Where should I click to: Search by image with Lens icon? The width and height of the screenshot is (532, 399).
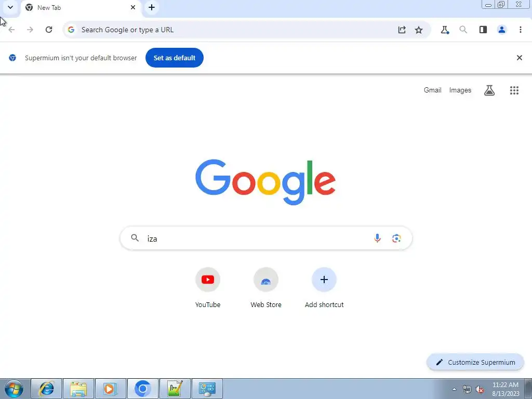396,238
